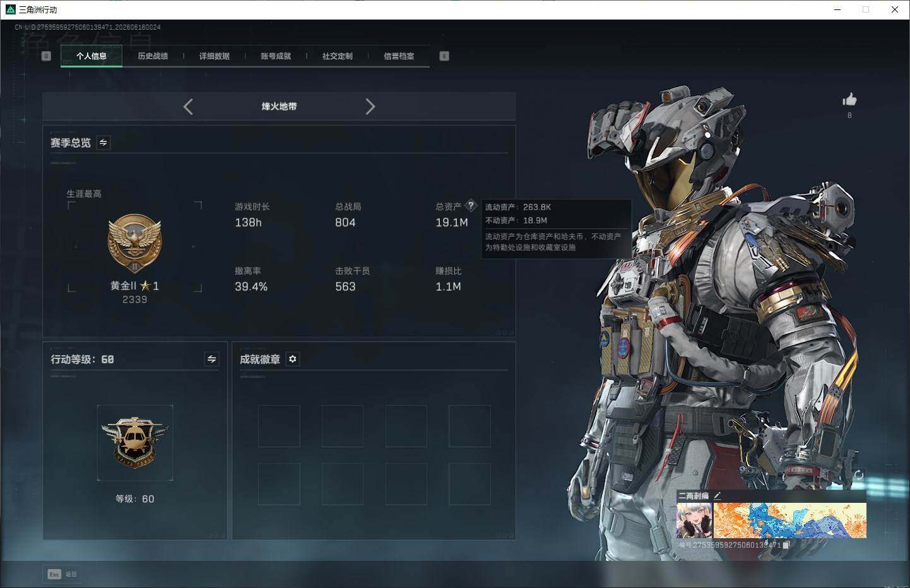Click the 流动资产 263.8K tooltip line

[x=518, y=207]
